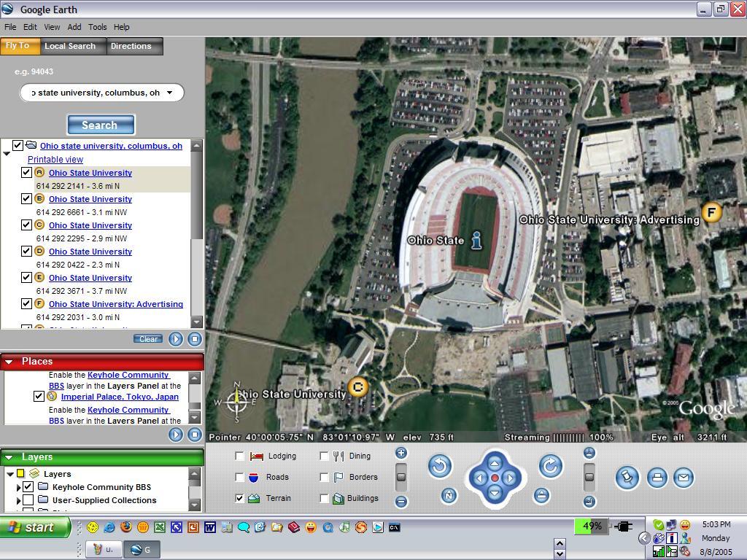Click the Search button

[101, 125]
